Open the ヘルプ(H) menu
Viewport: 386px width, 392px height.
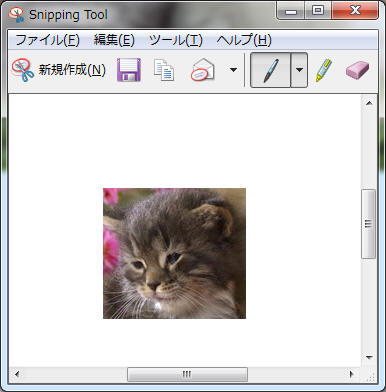click(x=244, y=40)
